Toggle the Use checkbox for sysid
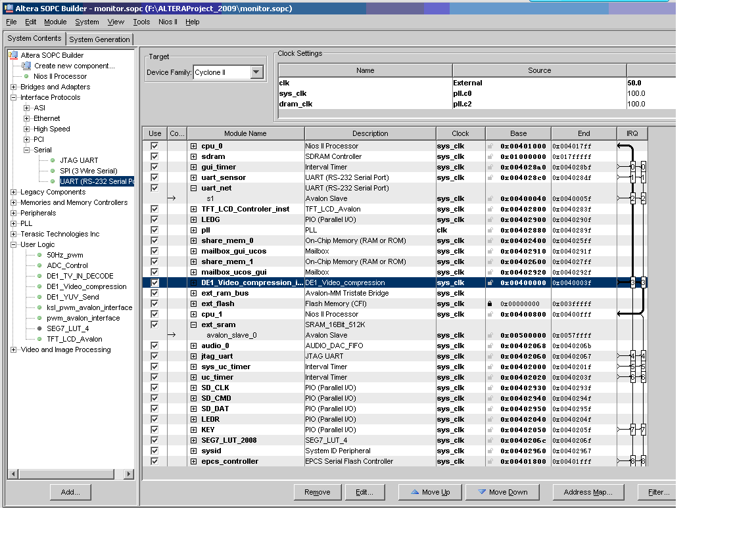The image size is (756, 559). tap(154, 451)
